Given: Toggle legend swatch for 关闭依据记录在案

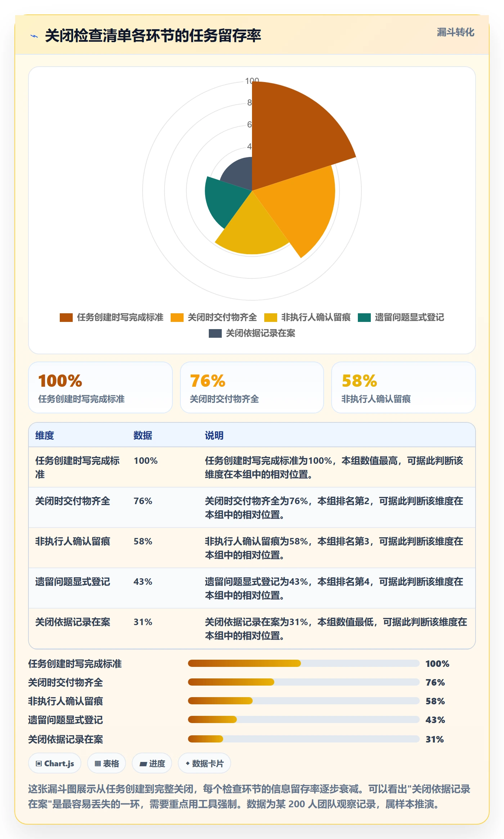Looking at the screenshot, I should coord(215,333).
